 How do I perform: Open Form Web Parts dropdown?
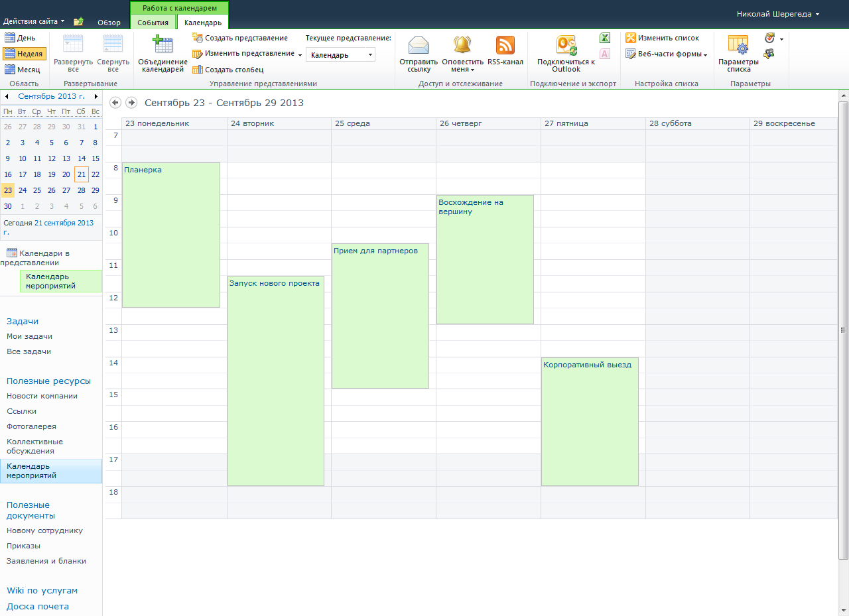point(667,54)
